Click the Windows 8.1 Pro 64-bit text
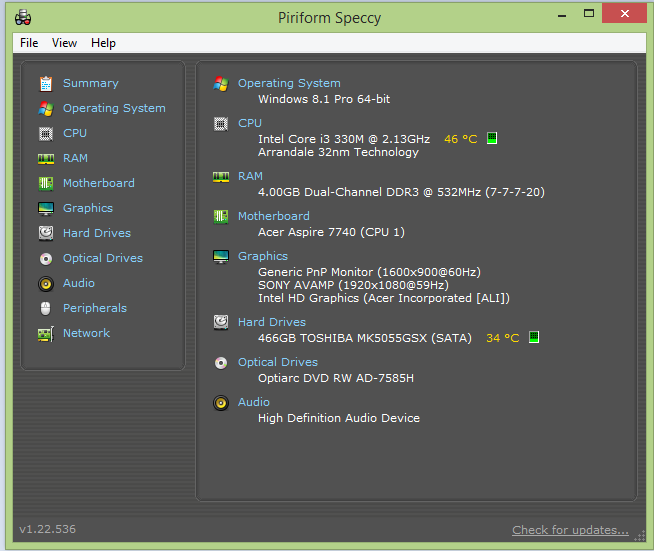The image size is (654, 551). (x=324, y=99)
